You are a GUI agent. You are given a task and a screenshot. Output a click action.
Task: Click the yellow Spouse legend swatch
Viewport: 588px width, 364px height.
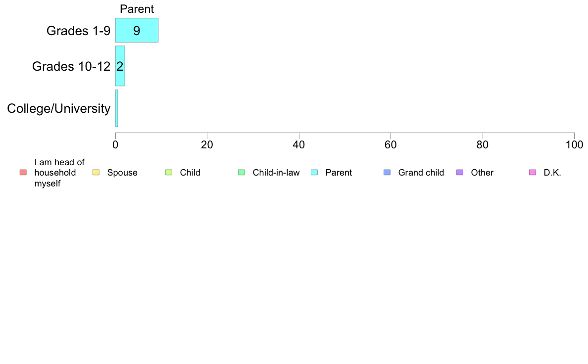click(96, 172)
